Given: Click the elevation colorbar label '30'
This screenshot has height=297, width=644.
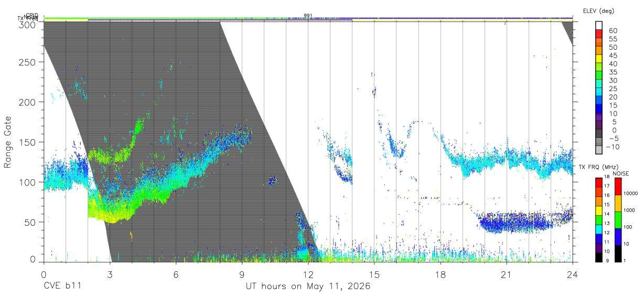Looking at the screenshot, I should (613, 80).
